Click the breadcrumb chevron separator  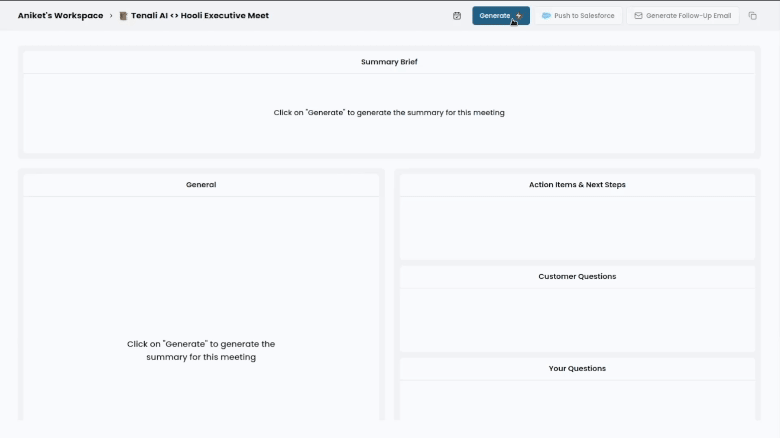[111, 16]
